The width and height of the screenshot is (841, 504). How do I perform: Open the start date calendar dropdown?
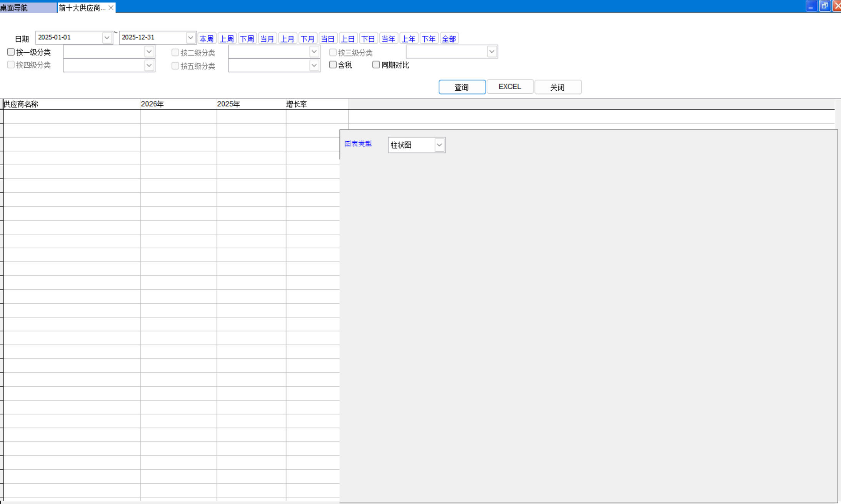(107, 38)
